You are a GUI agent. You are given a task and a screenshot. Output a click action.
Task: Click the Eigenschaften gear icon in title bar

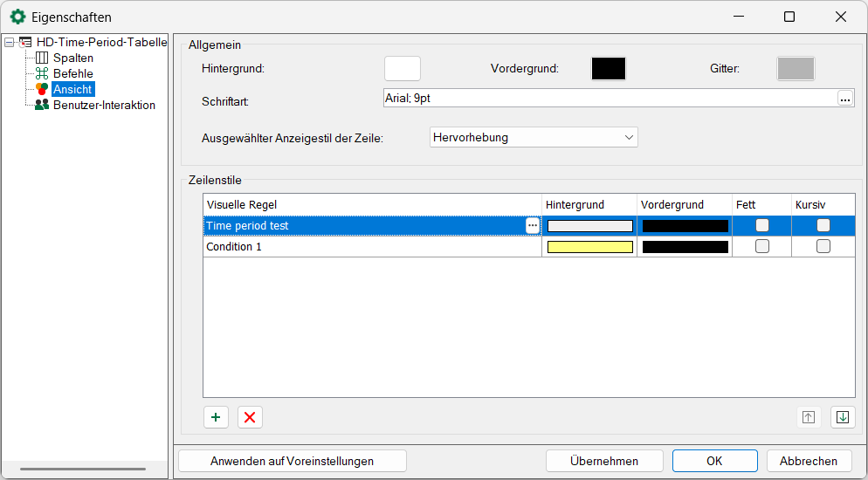[x=17, y=17]
